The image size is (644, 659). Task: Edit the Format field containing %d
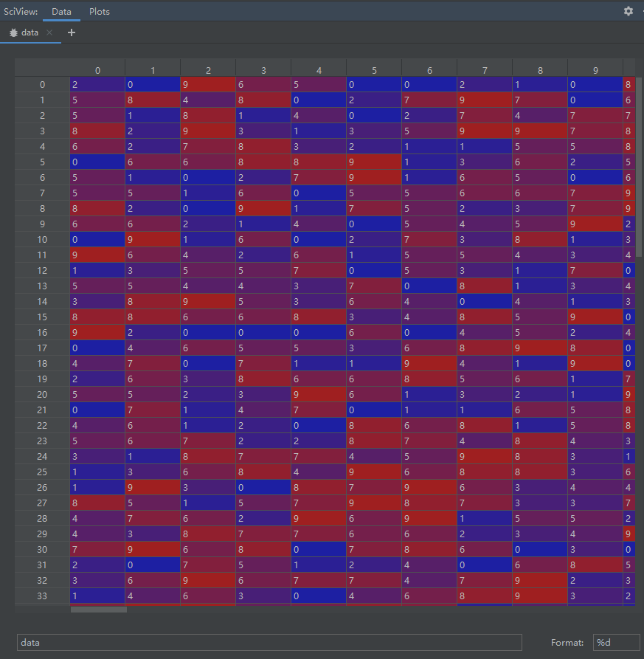(615, 642)
